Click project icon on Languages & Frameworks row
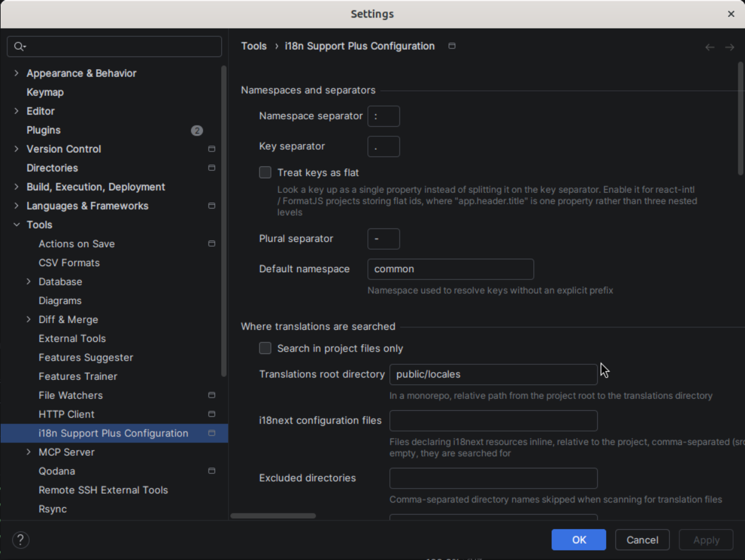The width and height of the screenshot is (745, 560). tap(212, 206)
